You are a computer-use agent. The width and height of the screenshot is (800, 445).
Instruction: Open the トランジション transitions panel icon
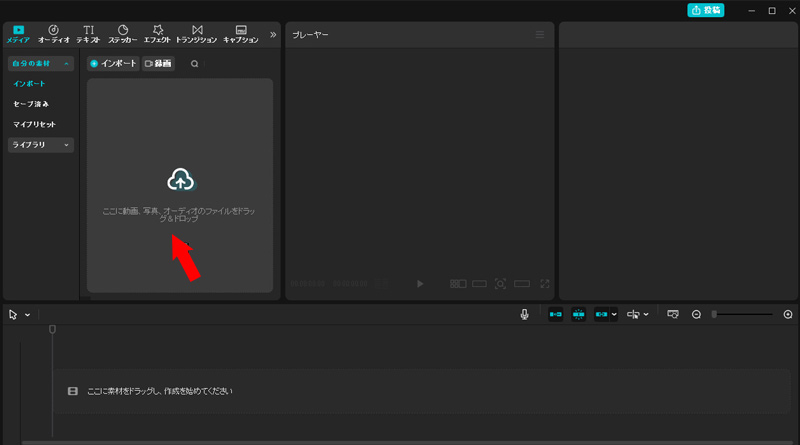coord(196,34)
